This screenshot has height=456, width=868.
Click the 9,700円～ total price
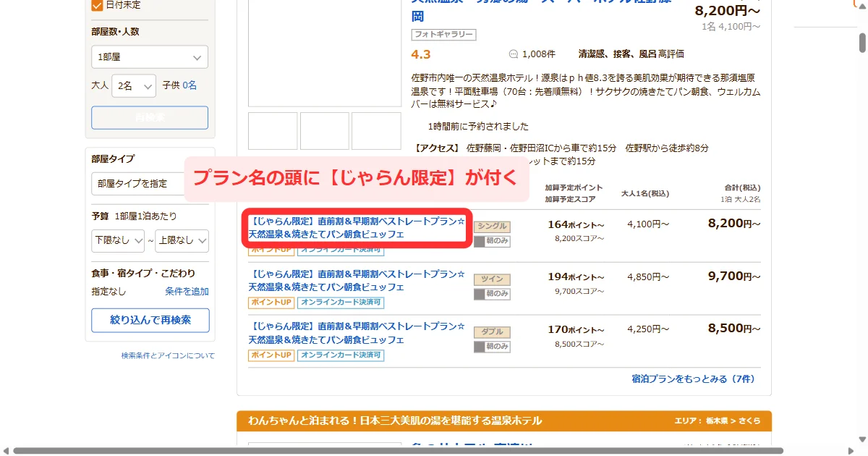click(734, 276)
